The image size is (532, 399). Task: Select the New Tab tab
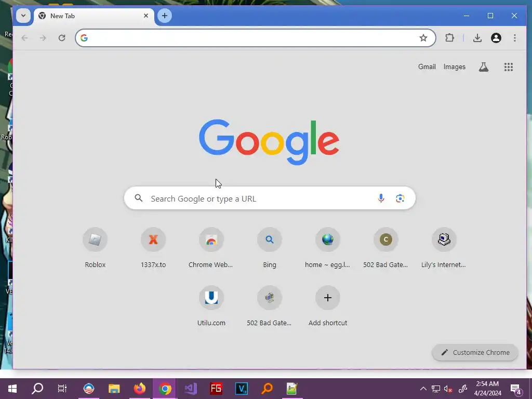click(94, 16)
